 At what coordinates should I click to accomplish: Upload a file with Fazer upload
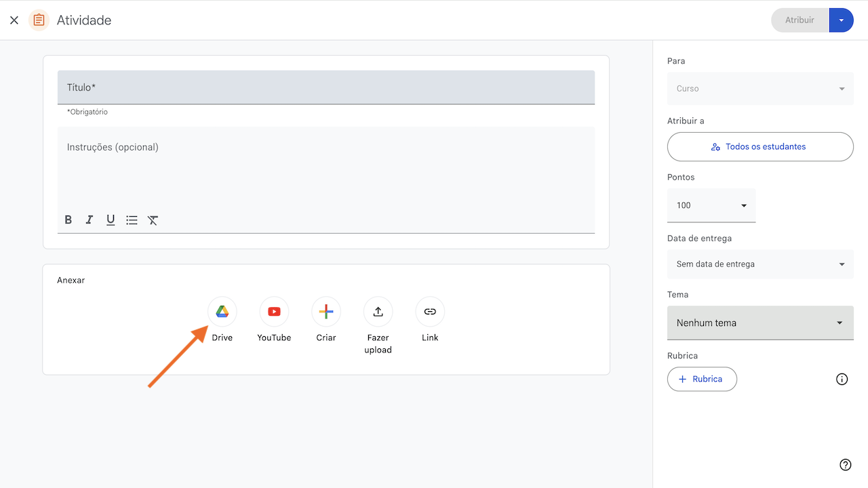378,312
